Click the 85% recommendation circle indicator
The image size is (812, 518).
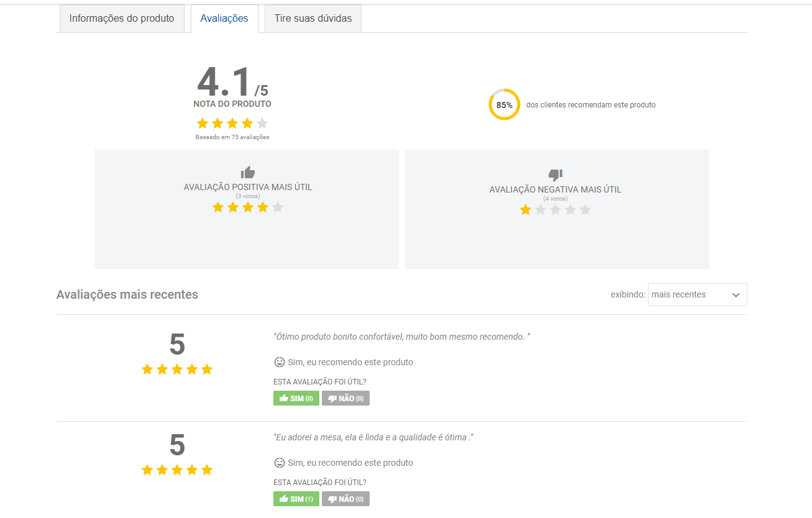click(504, 105)
